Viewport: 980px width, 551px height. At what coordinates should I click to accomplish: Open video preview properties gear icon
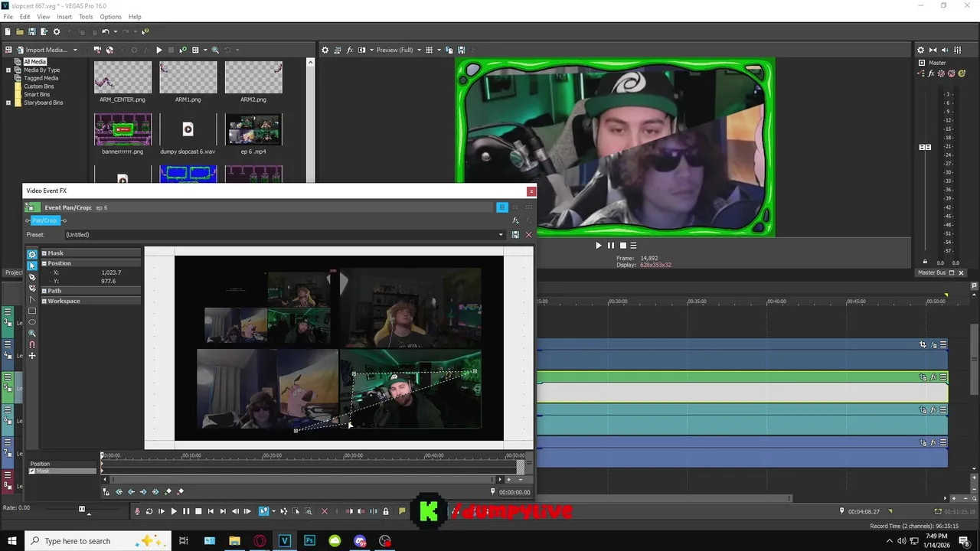[x=325, y=50]
